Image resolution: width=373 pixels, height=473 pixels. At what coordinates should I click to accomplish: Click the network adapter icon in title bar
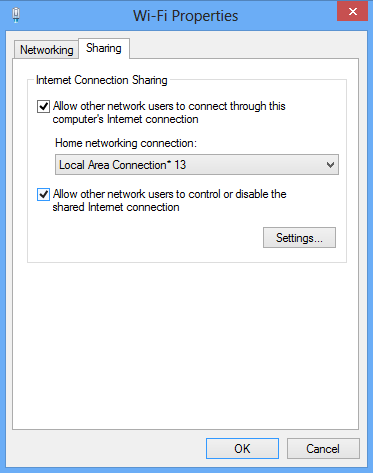(x=16, y=15)
